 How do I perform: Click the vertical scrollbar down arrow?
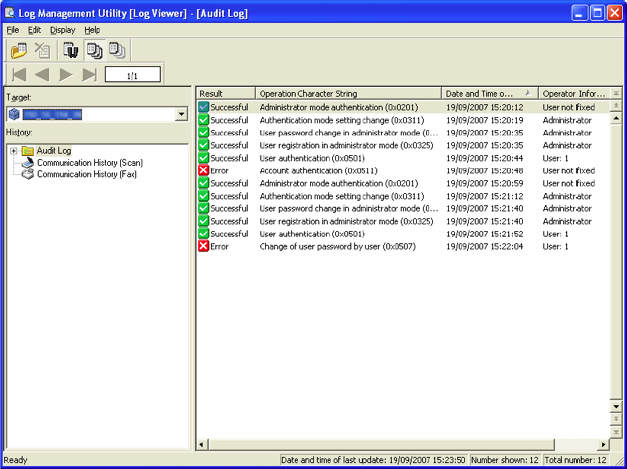[x=616, y=407]
